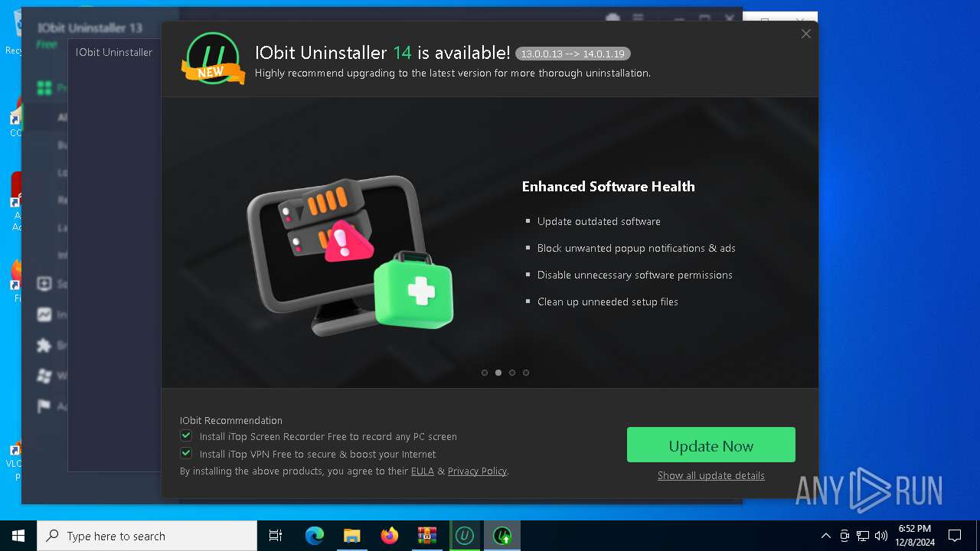Click the version 13.0.0.13 --> 14.0.1.19 badge

573,54
